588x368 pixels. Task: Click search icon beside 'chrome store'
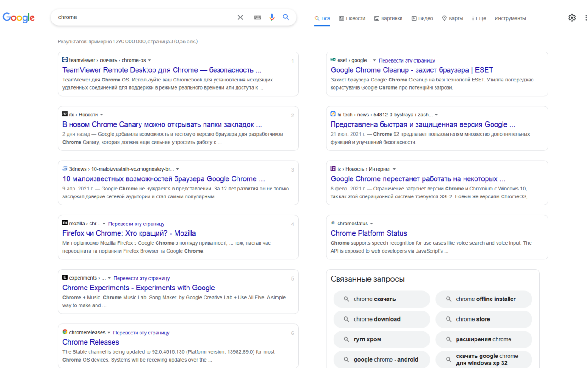pyautogui.click(x=449, y=319)
